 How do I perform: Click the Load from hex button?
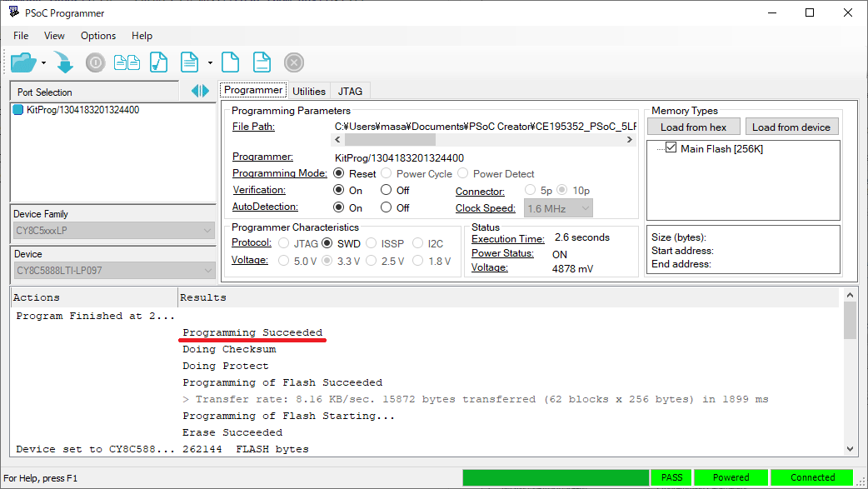694,127
